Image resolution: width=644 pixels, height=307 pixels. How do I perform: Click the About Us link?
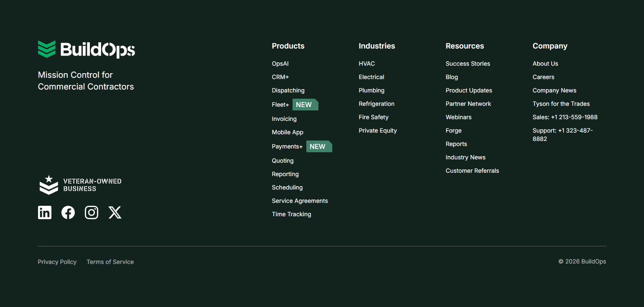545,63
